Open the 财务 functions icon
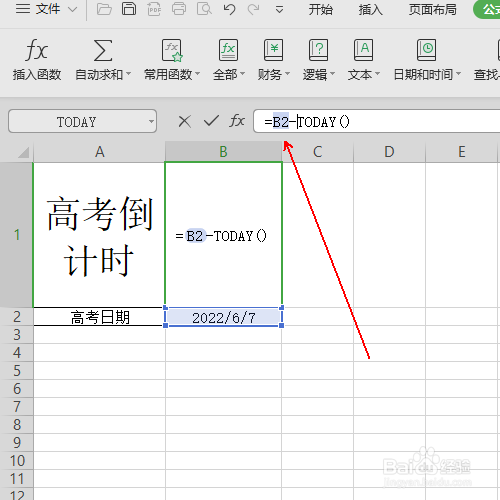The width and height of the screenshot is (500, 500). (x=273, y=50)
